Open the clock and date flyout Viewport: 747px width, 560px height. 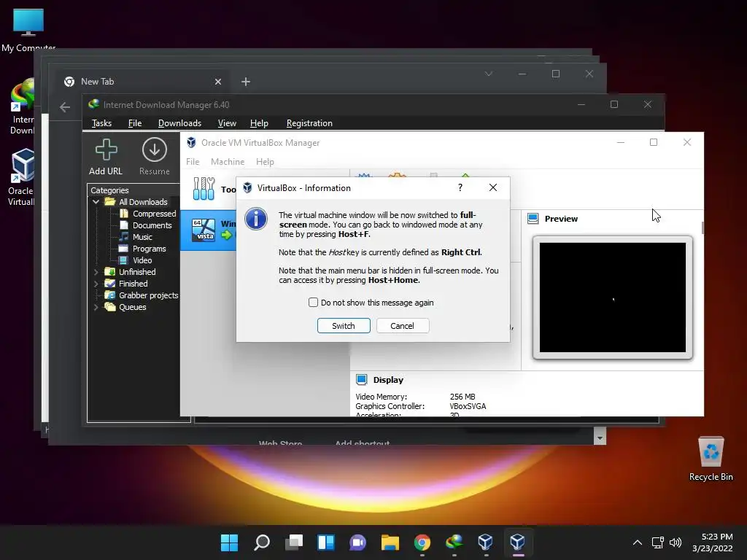coord(713,542)
